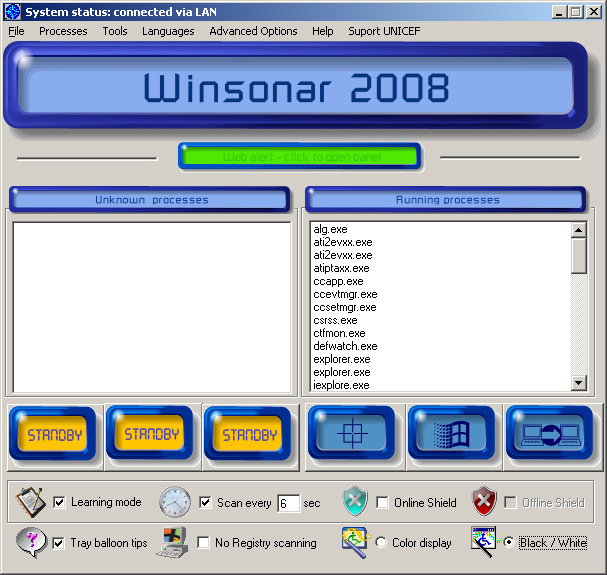Select the Black / White radio button

pyautogui.click(x=509, y=542)
